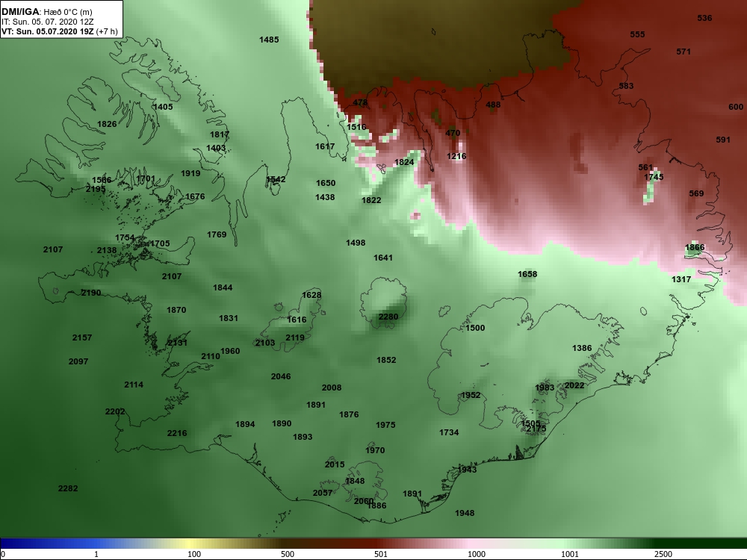
Task: Select the 1831 value
Action: 228,317
